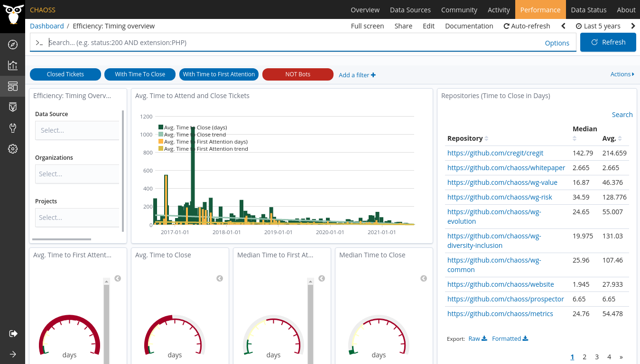This screenshot has height=364, width=640.
Task: Click the controls panel horizontal scrollbar
Action: 62,239
